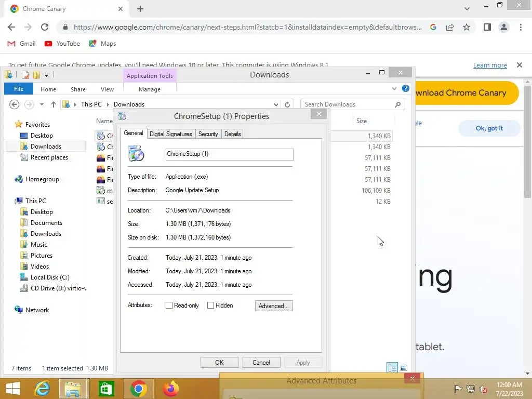Screen dimensions: 532x399
Task: Open Manage tab under Application Tools
Action: tap(150, 89)
